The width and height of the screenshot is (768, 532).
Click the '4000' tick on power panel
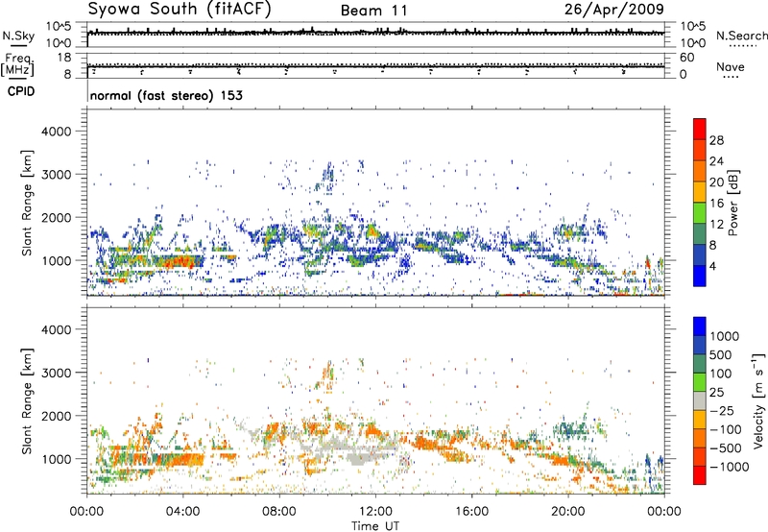[56, 132]
